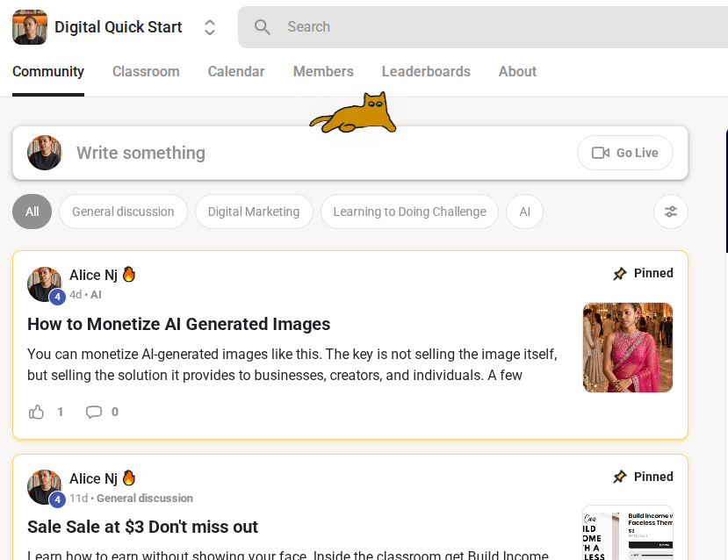The height and width of the screenshot is (560, 728).
Task: Start a stream with Go Live
Action: 625,153
